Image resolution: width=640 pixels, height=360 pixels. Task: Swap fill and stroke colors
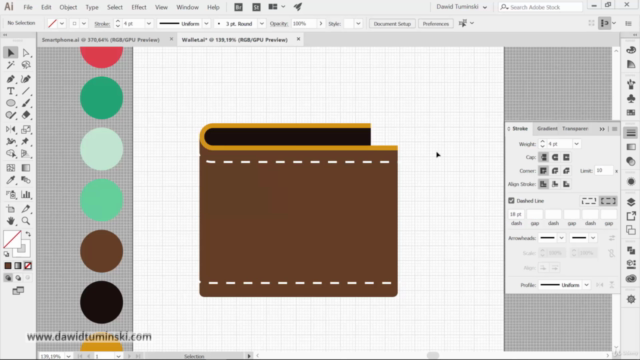[28, 234]
